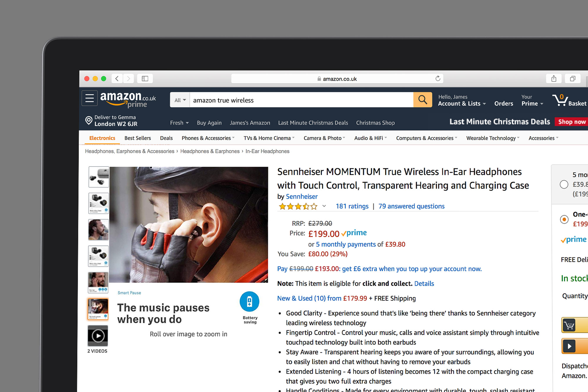Expand star rating breakdown chevron
Viewport: 588px width, 392px height.
(x=324, y=206)
